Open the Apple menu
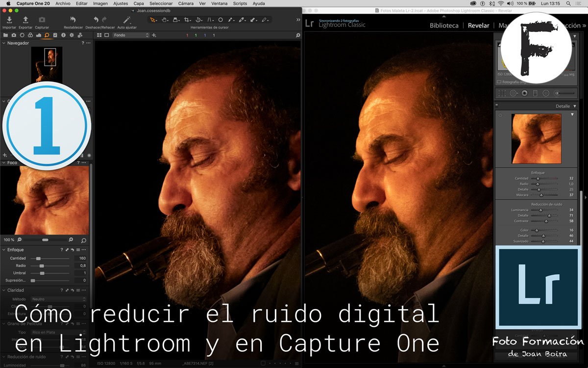 (x=8, y=3)
